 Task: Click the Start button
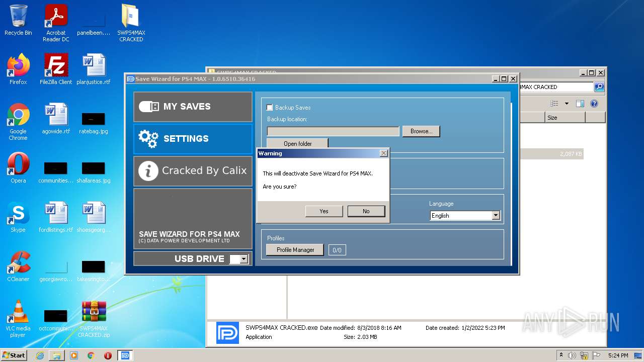coord(14,355)
